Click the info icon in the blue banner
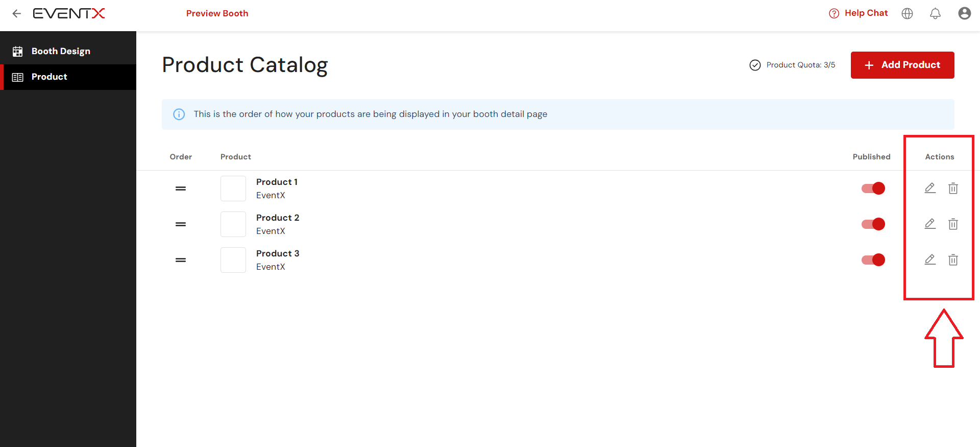The height and width of the screenshot is (447, 980). (179, 114)
